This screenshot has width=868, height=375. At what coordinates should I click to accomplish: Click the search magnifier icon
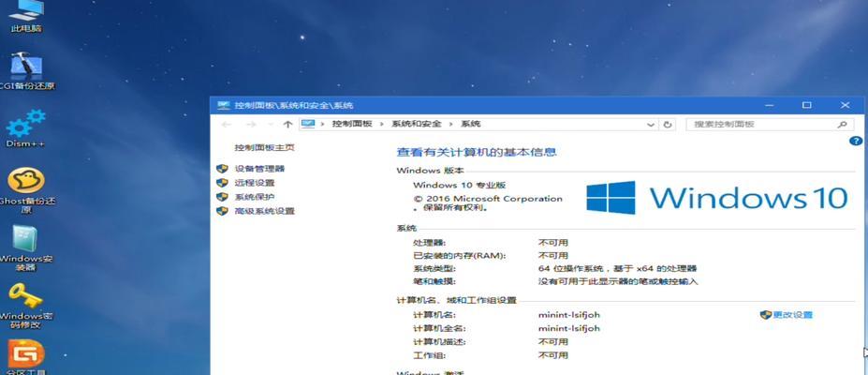click(x=843, y=125)
